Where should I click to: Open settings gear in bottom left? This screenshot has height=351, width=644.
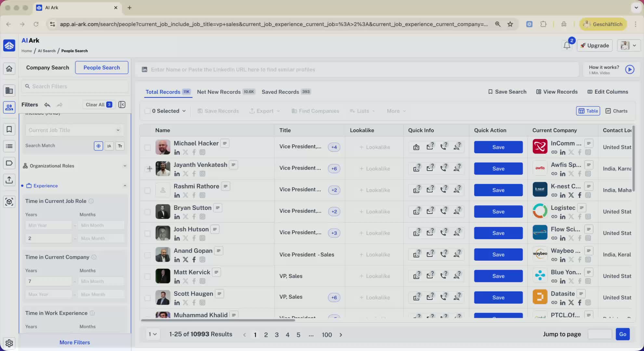tap(9, 343)
